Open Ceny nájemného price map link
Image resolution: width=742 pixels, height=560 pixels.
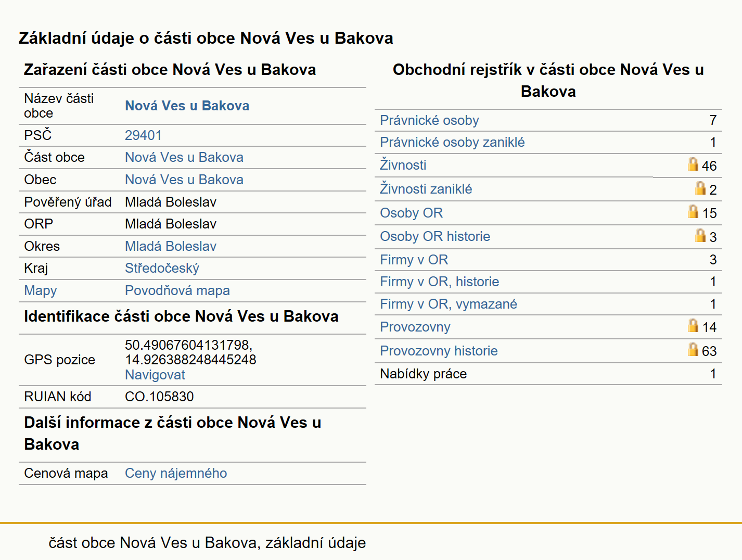pyautogui.click(x=176, y=473)
